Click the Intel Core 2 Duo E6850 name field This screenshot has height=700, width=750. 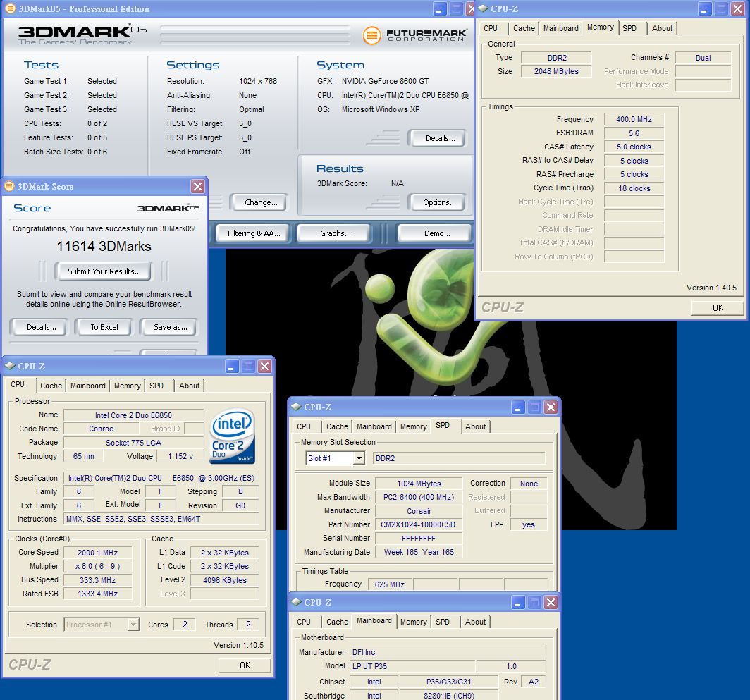click(x=133, y=415)
